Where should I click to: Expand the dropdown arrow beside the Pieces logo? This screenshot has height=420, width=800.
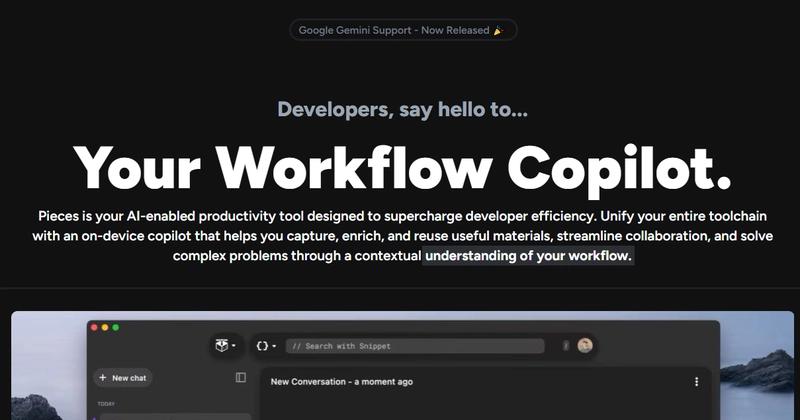click(x=234, y=345)
